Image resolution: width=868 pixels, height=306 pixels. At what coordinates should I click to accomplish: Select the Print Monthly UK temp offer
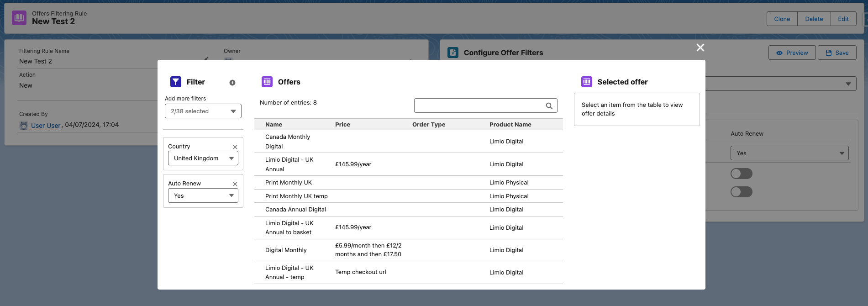[409, 196]
